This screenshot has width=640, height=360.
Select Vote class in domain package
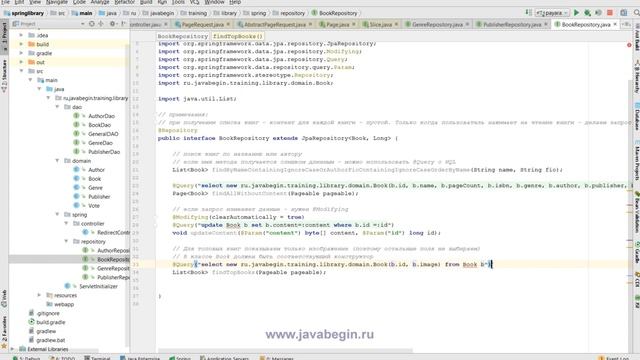94,205
